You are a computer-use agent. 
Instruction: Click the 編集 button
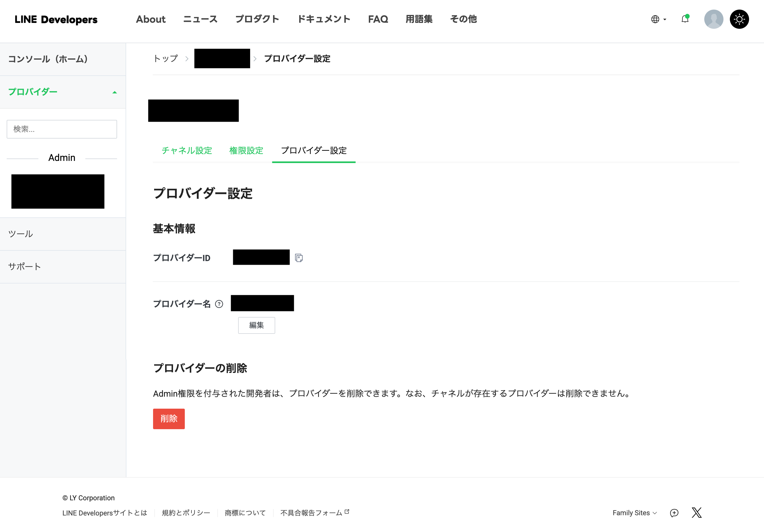click(256, 325)
